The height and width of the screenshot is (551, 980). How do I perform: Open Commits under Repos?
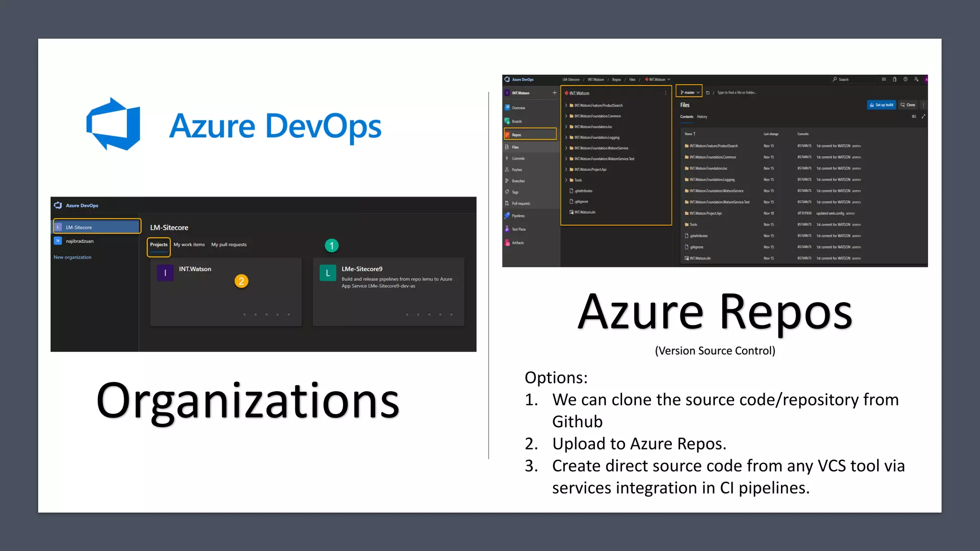(518, 158)
